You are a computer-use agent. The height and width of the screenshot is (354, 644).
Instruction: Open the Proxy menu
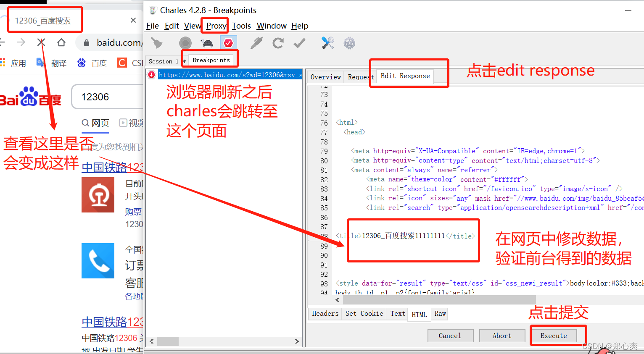click(216, 26)
